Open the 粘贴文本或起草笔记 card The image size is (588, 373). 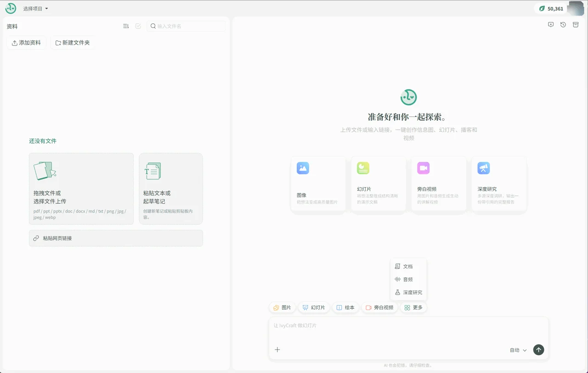coord(171,189)
